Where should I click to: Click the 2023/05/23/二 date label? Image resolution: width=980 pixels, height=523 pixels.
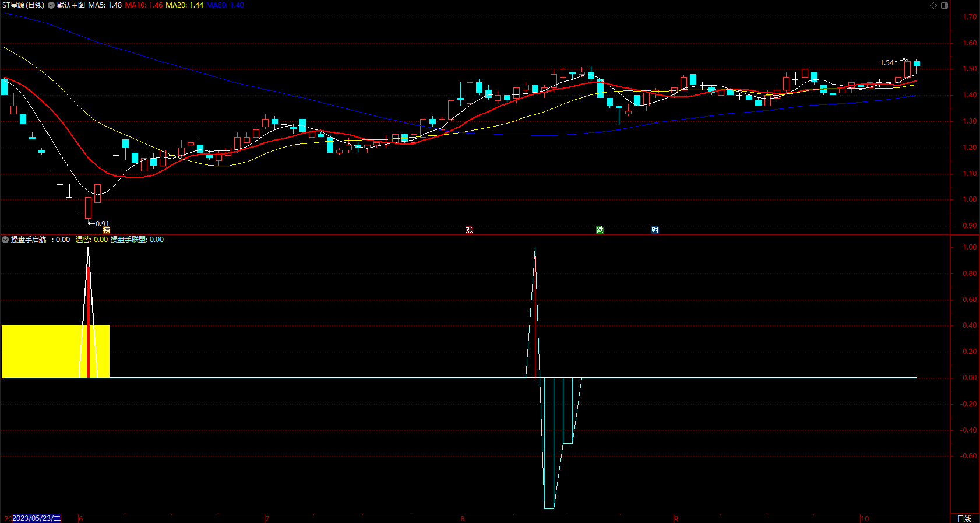point(36,518)
